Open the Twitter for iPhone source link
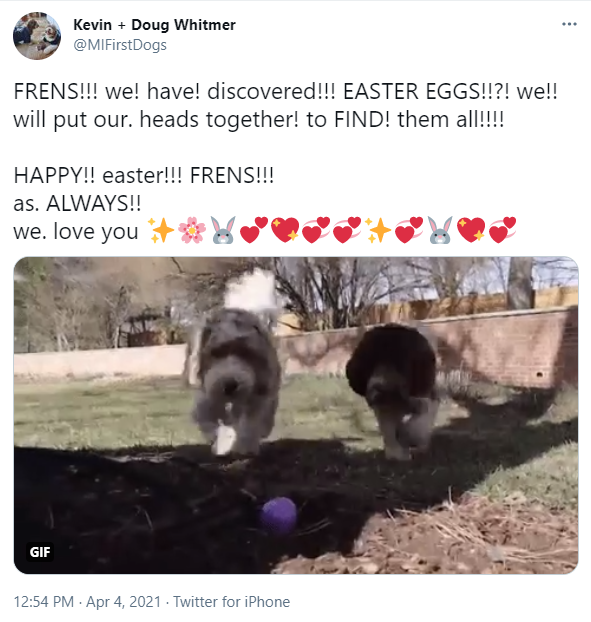Viewport: 591px width, 622px height. (x=232, y=602)
